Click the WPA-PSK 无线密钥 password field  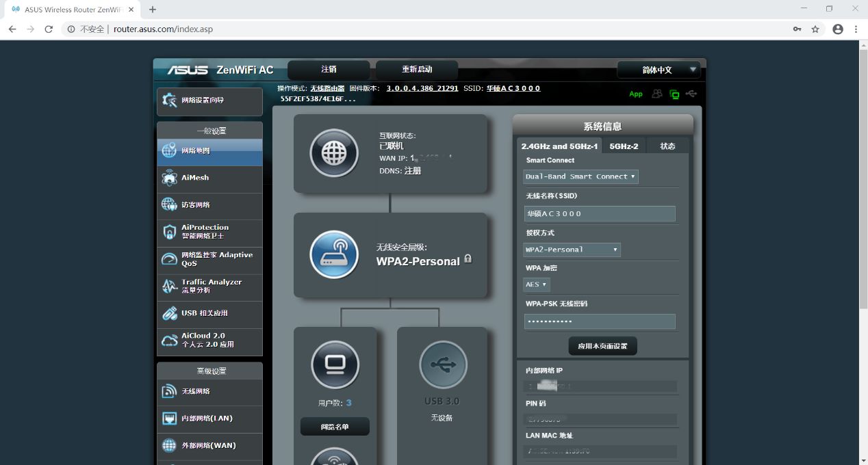tap(600, 321)
